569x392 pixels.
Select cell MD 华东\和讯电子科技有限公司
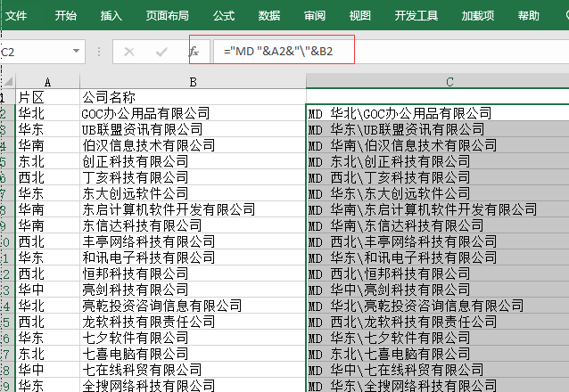(x=438, y=257)
